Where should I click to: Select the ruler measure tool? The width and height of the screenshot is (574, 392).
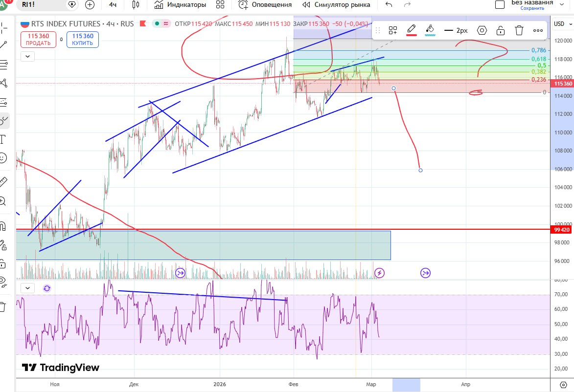3,182
